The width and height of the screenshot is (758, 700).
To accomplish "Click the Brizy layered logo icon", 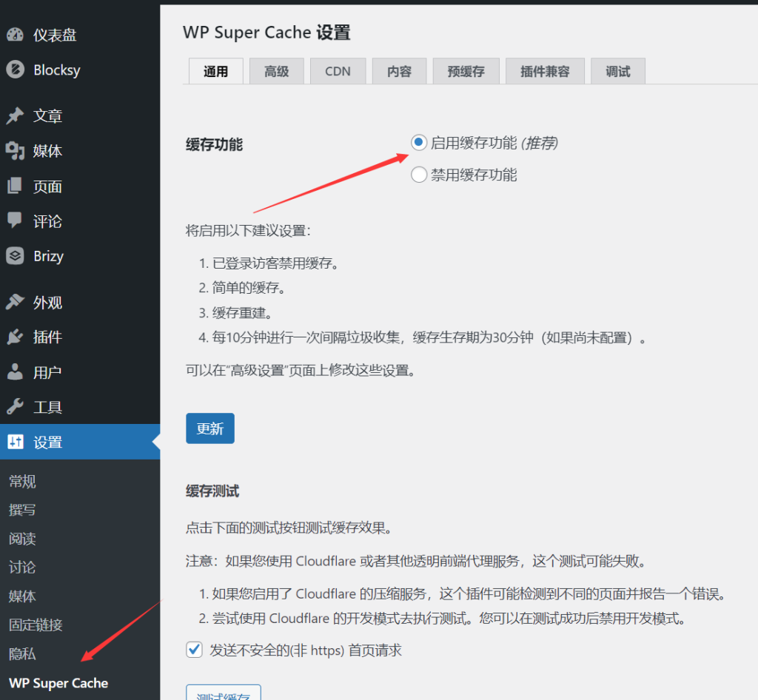I will point(15,256).
